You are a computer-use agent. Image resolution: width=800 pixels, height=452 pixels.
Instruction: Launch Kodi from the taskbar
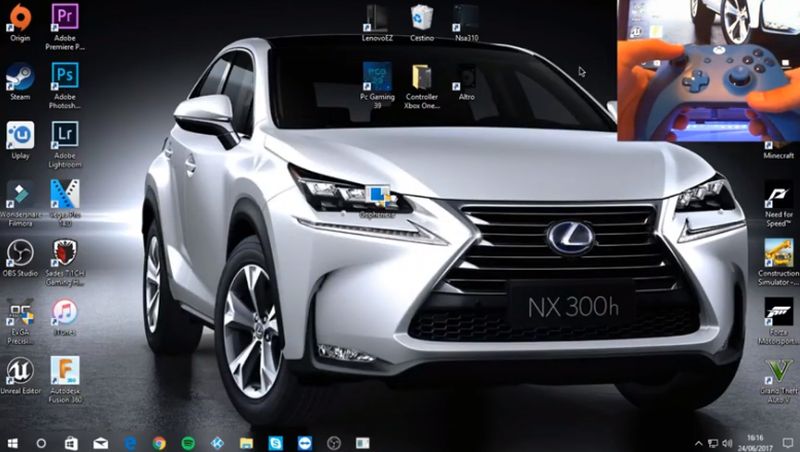point(217,443)
